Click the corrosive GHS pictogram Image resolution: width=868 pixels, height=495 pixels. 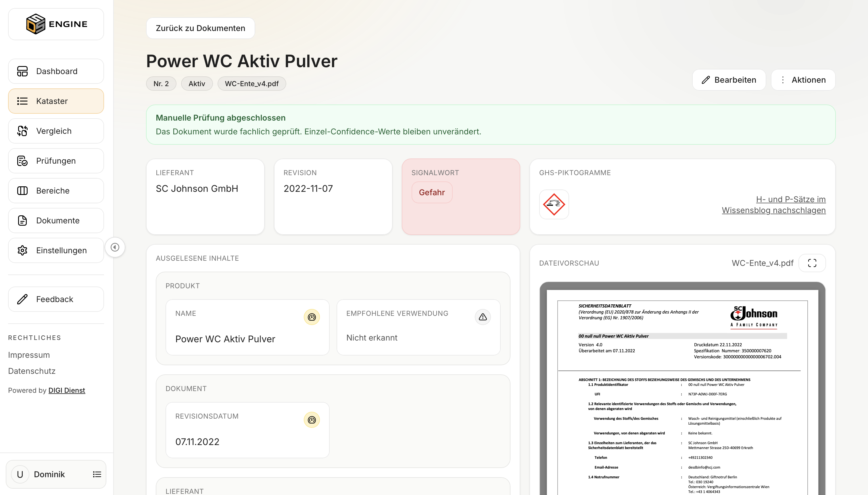coord(554,205)
